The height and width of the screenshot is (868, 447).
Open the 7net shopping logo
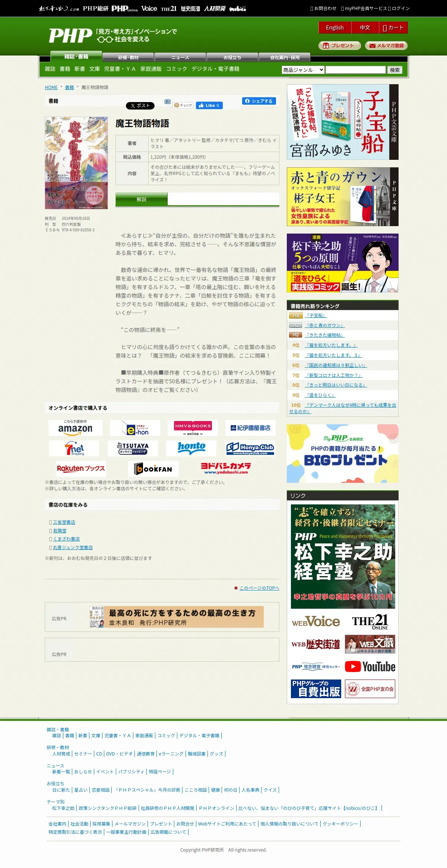point(74,448)
